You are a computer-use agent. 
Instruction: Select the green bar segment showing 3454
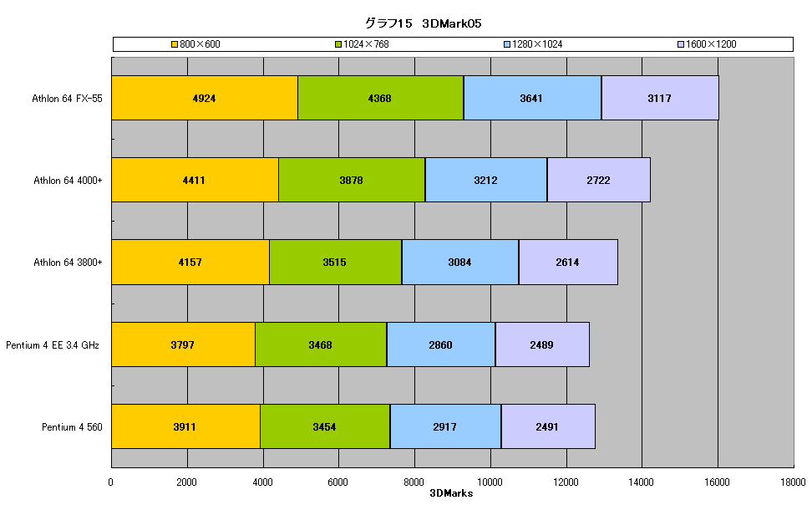click(x=325, y=426)
